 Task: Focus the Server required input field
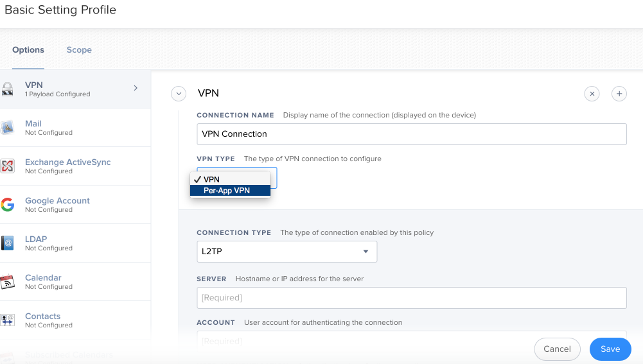tap(412, 298)
